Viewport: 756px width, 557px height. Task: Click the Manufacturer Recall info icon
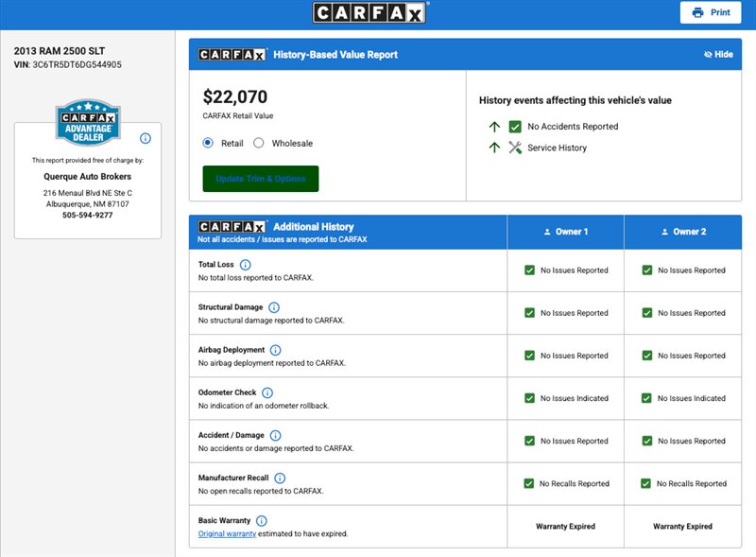tap(280, 478)
